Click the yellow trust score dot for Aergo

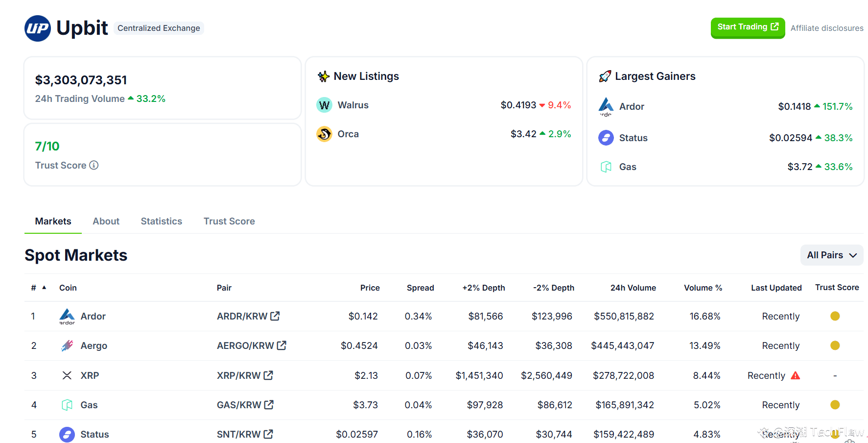point(835,345)
